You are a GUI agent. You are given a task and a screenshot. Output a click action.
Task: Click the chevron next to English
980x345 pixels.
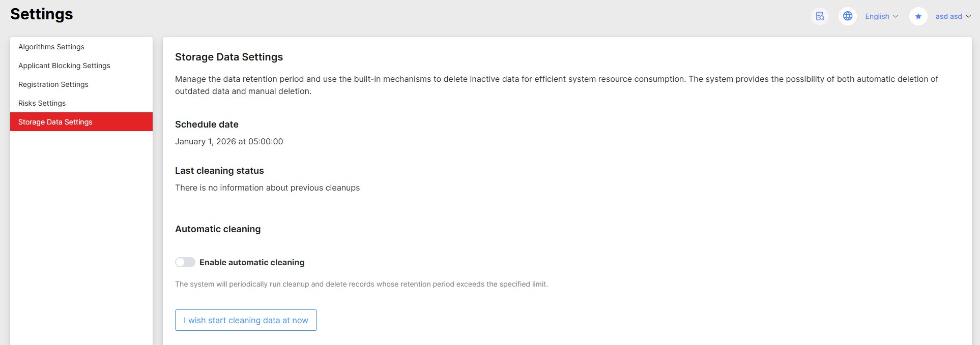(896, 16)
